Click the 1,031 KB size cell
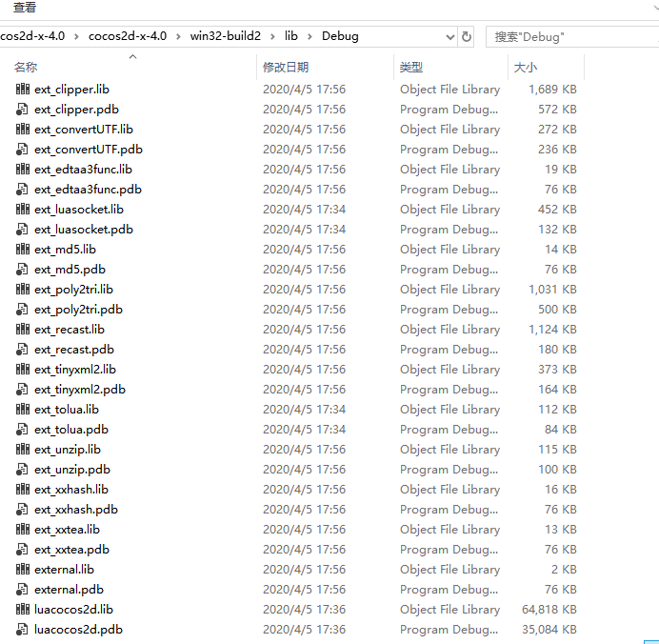659x644 pixels. 552,290
